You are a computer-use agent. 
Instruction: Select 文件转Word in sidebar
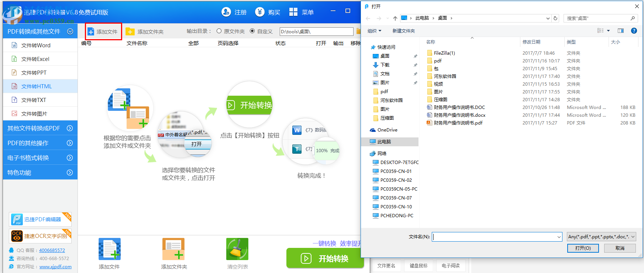(40, 45)
